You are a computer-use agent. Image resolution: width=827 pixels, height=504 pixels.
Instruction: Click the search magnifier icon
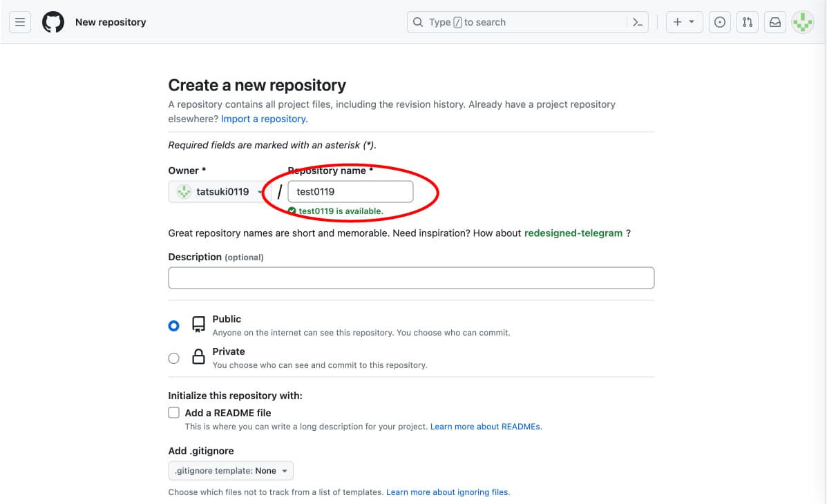[x=418, y=21]
